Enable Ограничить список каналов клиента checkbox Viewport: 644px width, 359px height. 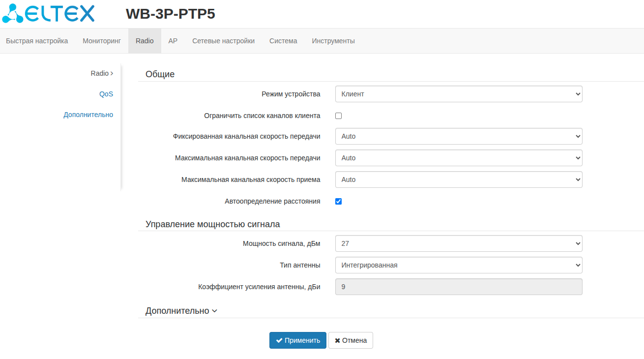click(x=338, y=116)
